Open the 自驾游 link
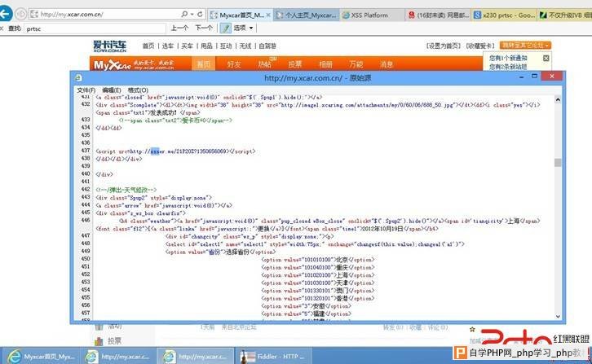The image size is (592, 364). (x=267, y=46)
